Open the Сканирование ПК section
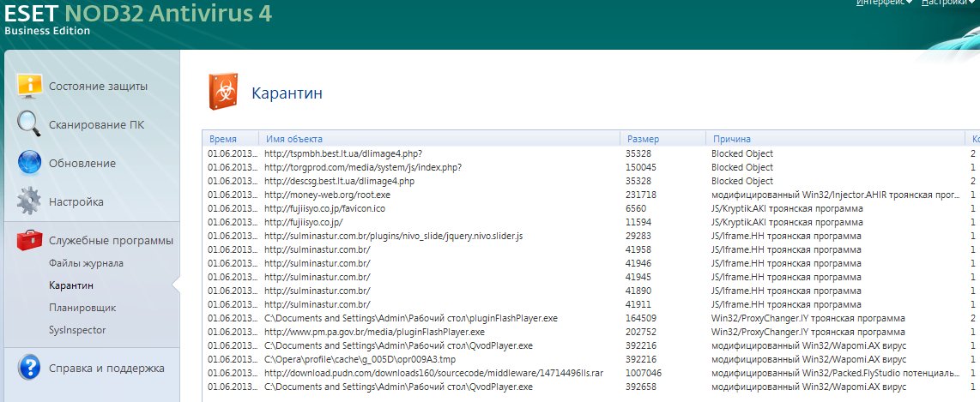 point(96,125)
